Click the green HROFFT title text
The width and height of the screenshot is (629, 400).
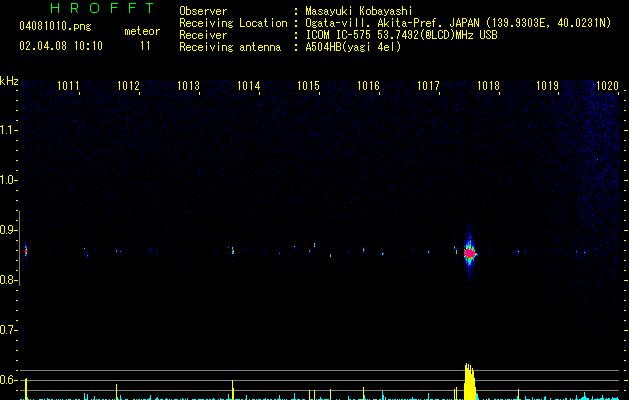[x=103, y=8]
